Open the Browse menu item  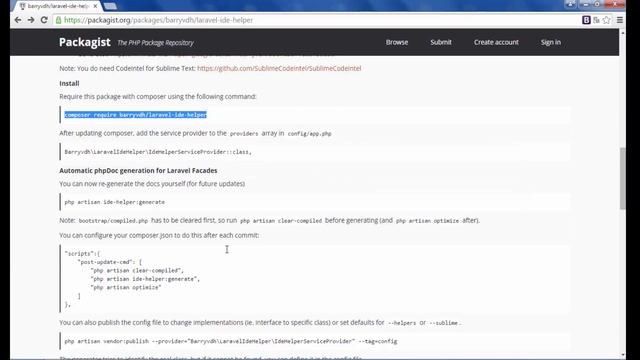397,42
